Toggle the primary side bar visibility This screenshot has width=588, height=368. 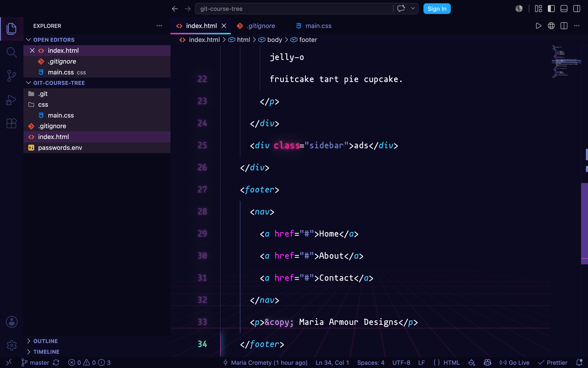point(551,9)
